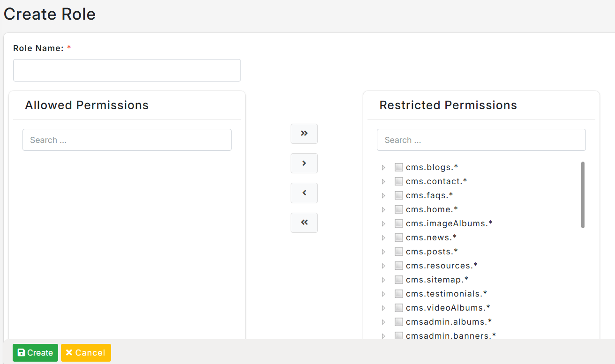
Task: Check the cms.contact.* checkbox
Action: pyautogui.click(x=399, y=181)
